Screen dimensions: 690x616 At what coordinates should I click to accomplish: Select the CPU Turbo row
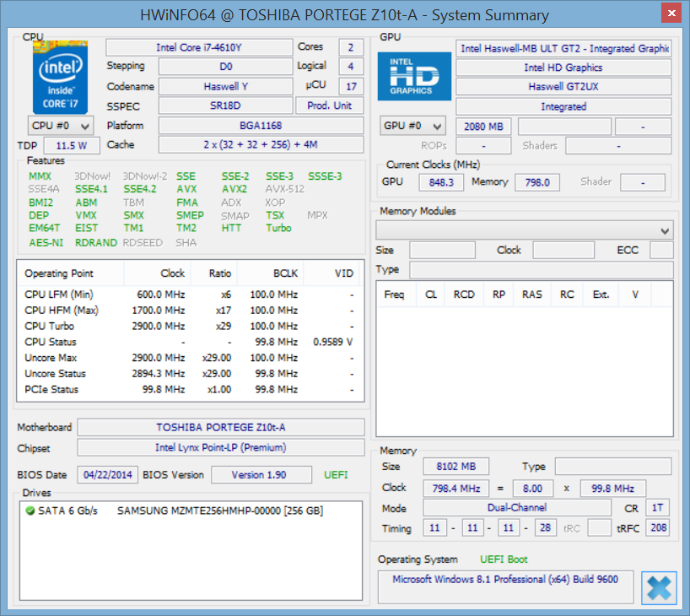(x=190, y=326)
